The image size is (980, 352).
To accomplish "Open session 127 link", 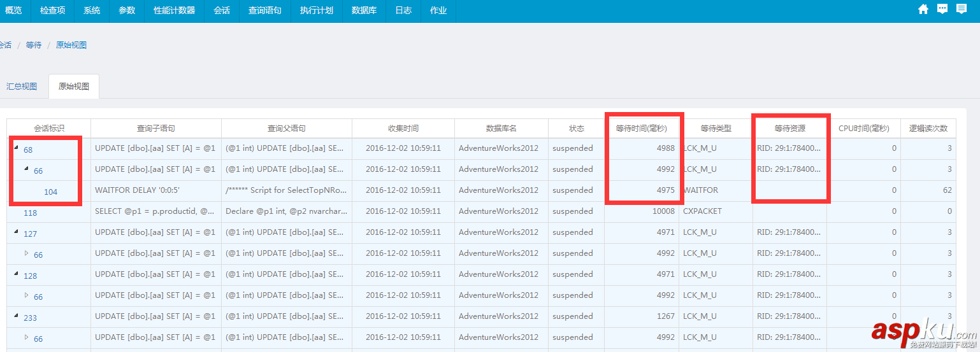I will (x=31, y=234).
